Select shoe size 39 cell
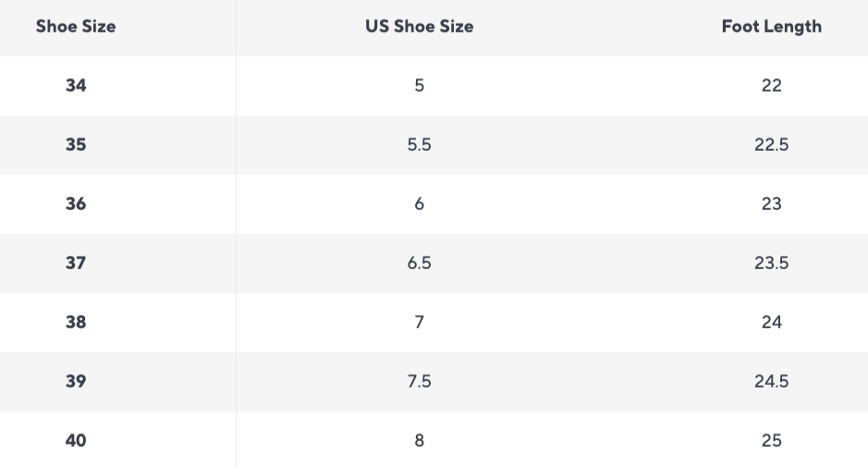The width and height of the screenshot is (868, 467). 76,381
